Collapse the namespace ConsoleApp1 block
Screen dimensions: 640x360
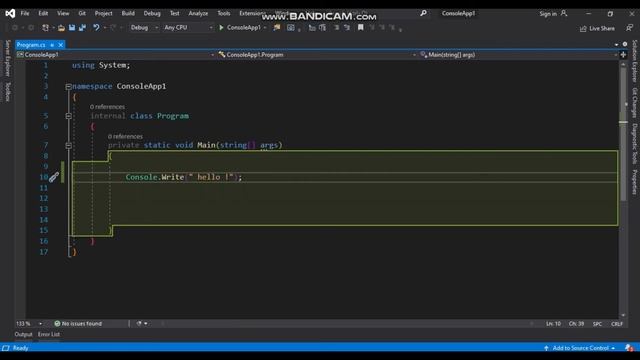pos(69,87)
